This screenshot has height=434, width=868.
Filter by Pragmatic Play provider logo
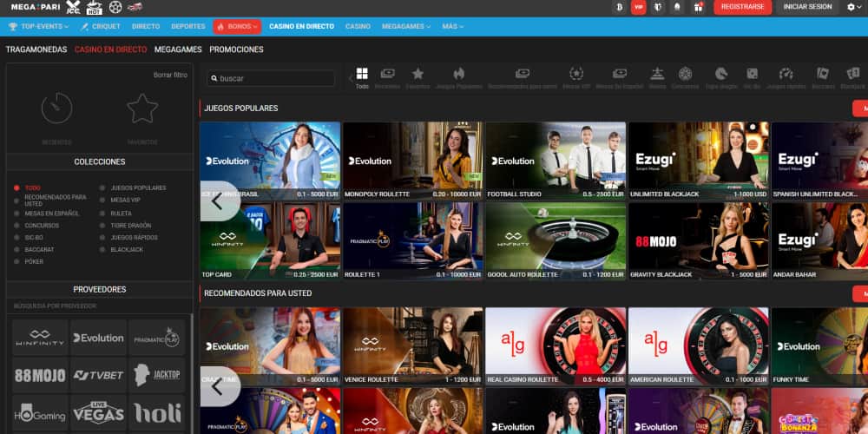(156, 338)
